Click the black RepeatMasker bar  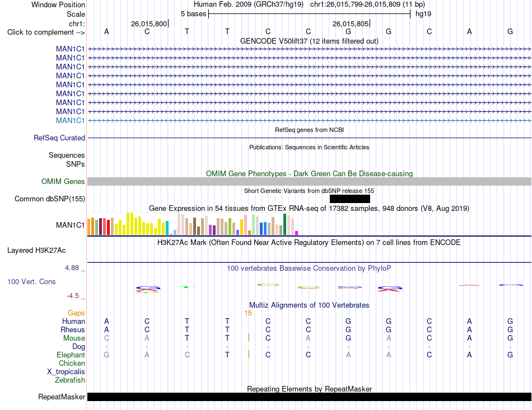pyautogui.click(x=309, y=397)
